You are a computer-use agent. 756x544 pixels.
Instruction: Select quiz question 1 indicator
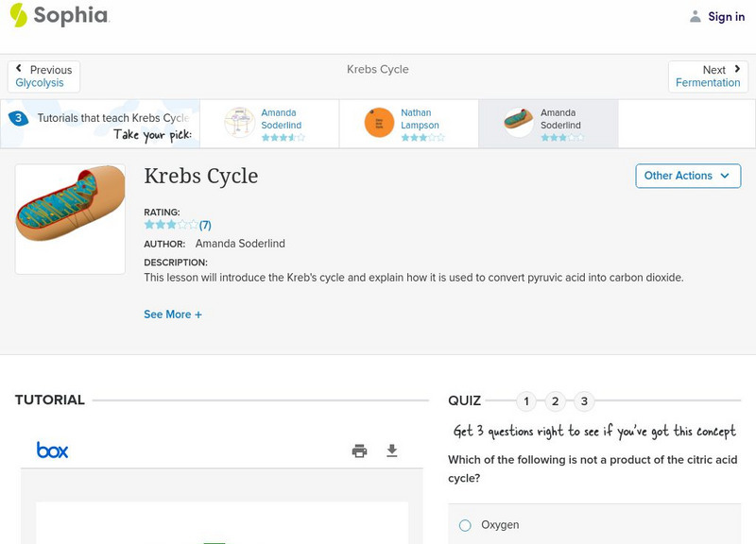coord(526,401)
